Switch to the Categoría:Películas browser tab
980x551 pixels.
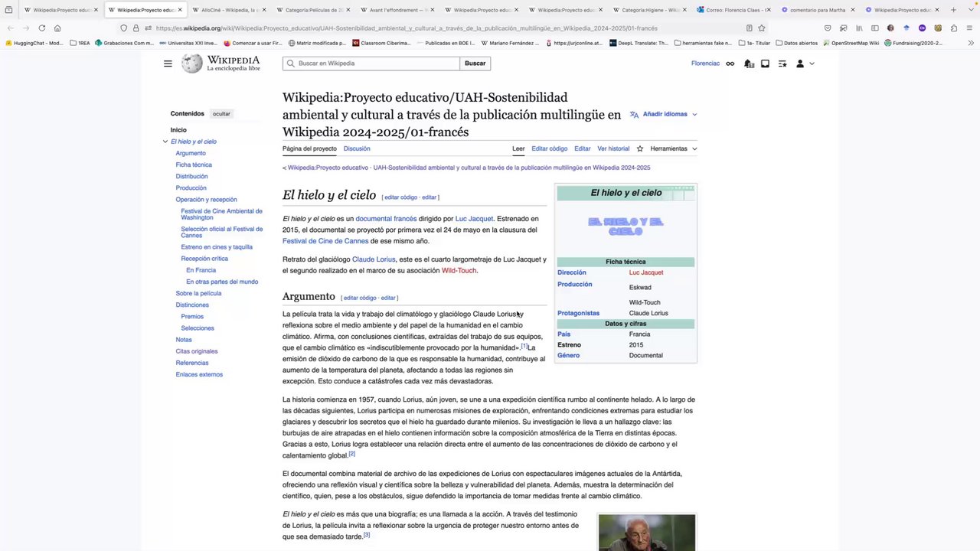coord(313,10)
